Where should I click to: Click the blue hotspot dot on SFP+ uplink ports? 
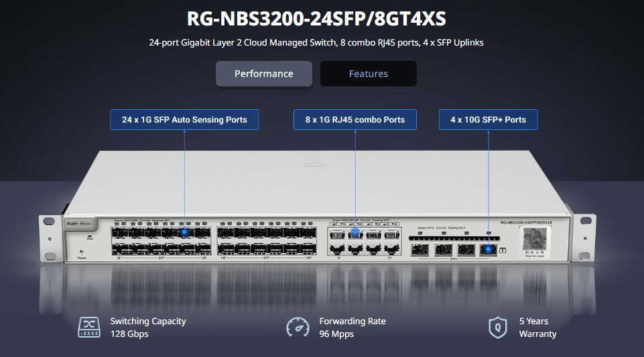[x=489, y=249]
